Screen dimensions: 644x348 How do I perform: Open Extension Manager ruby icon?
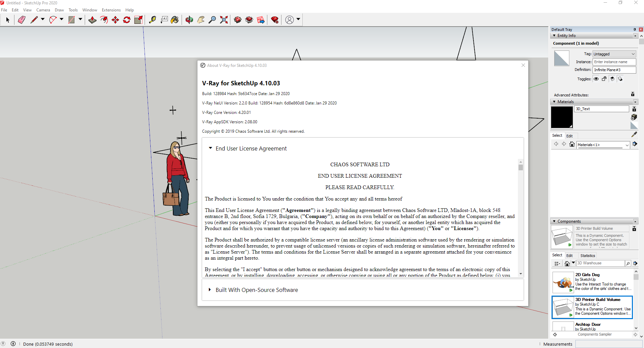pos(275,20)
